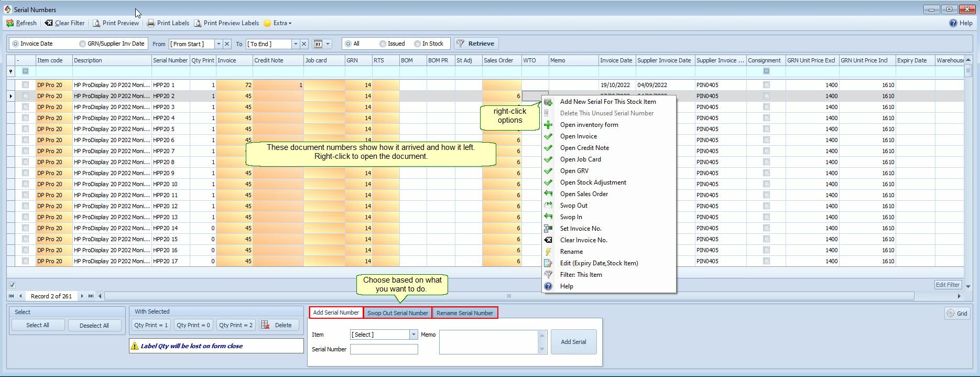Viewport: 980px width, 377px height.
Task: Click the Refresh toolbar icon
Action: pos(10,23)
